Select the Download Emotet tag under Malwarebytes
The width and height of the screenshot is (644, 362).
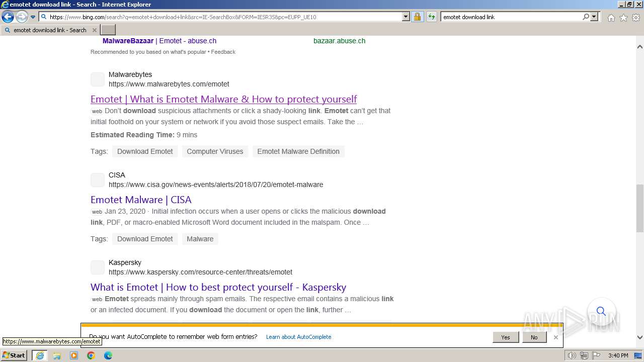(145, 151)
